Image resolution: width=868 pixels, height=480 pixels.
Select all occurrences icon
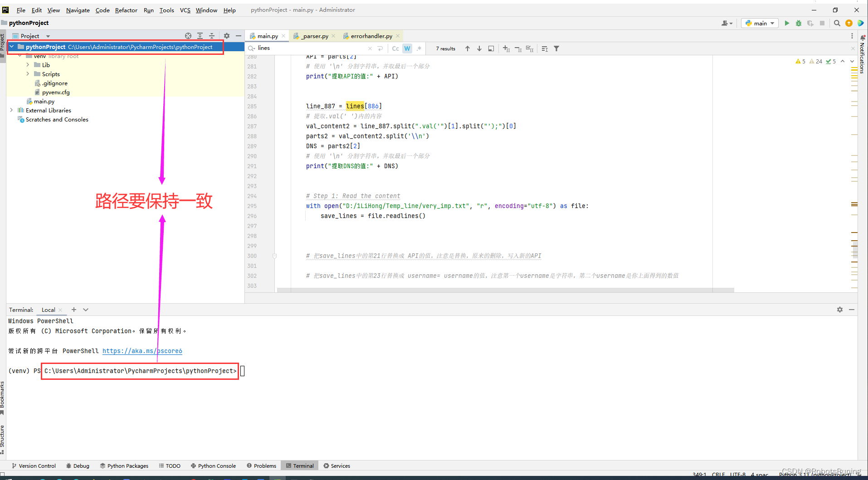point(530,48)
